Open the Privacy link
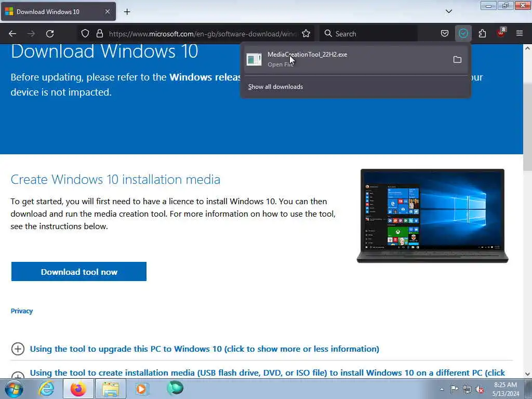The height and width of the screenshot is (399, 532). (22, 311)
